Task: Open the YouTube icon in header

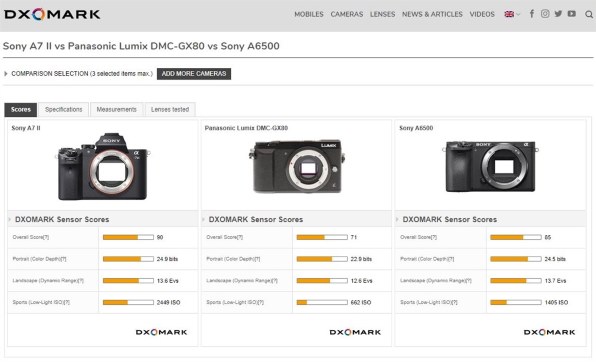Action: click(572, 14)
